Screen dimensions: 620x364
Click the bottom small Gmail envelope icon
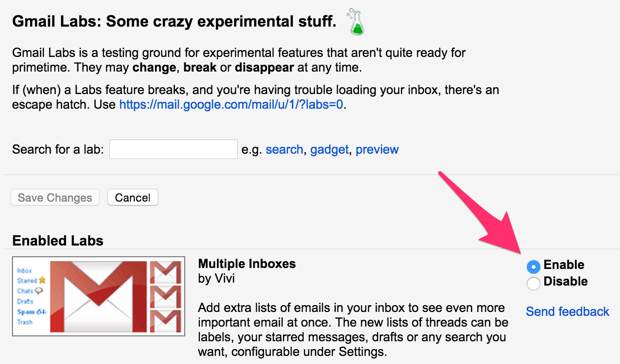tap(166, 321)
